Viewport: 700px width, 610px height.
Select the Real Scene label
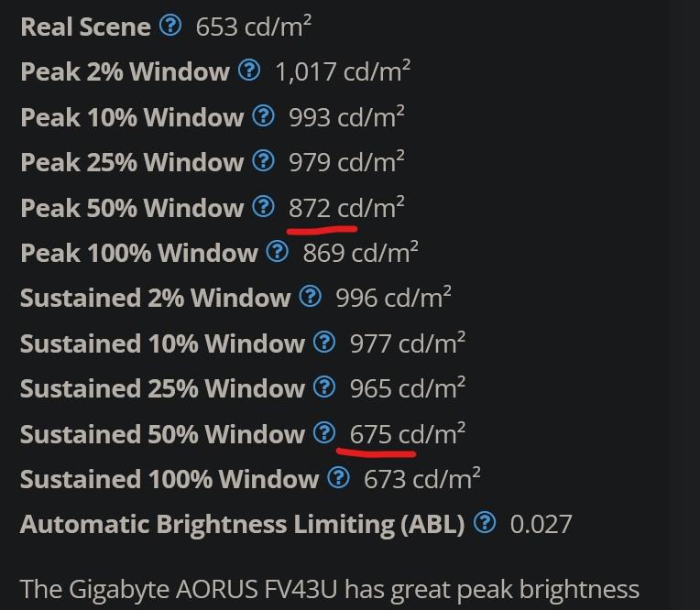[x=86, y=27]
